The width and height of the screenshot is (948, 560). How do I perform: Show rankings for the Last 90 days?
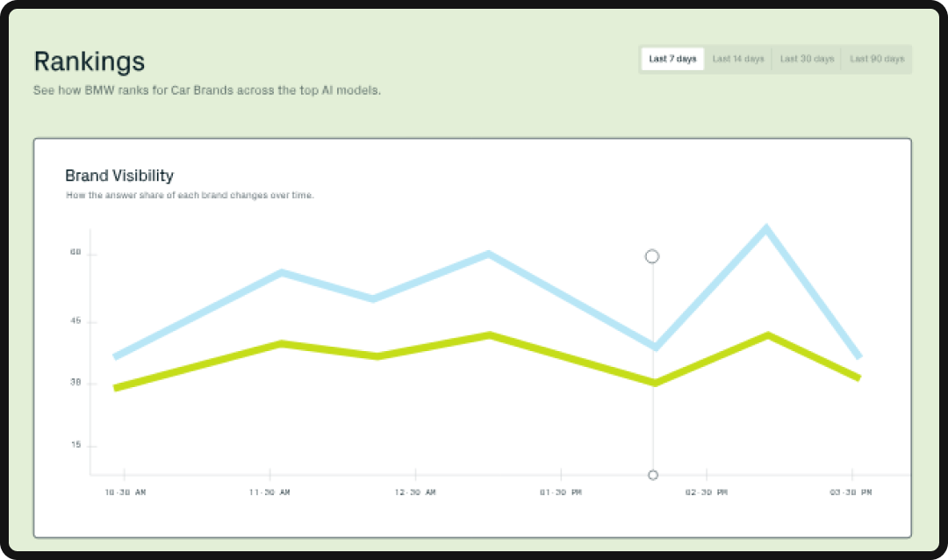tap(877, 59)
